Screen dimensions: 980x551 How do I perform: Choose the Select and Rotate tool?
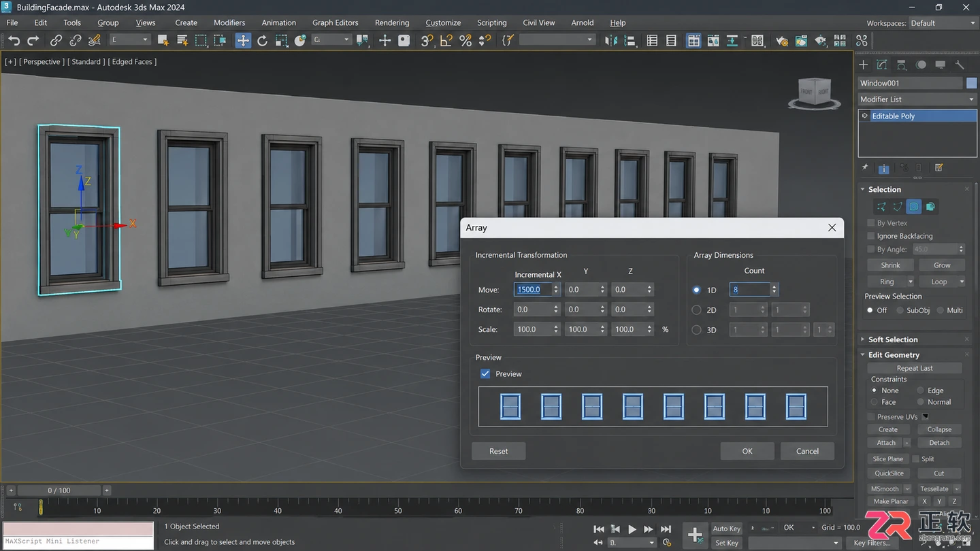coord(262,41)
